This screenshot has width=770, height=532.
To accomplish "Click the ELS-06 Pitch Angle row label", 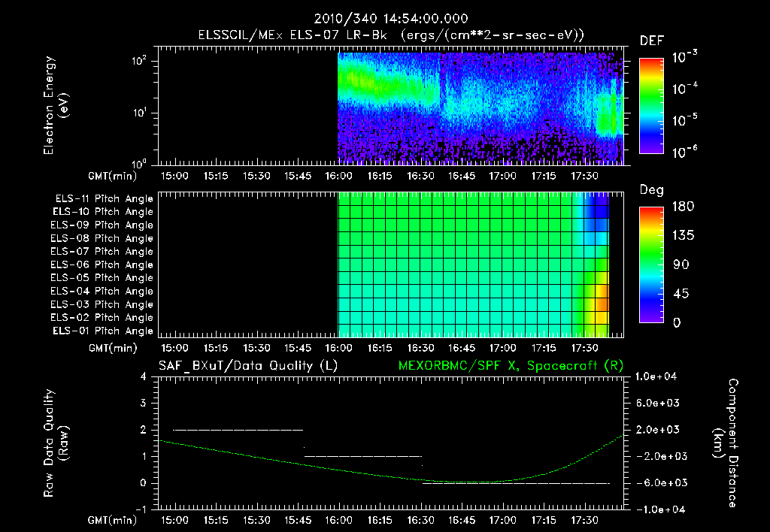I will pyautogui.click(x=102, y=265).
